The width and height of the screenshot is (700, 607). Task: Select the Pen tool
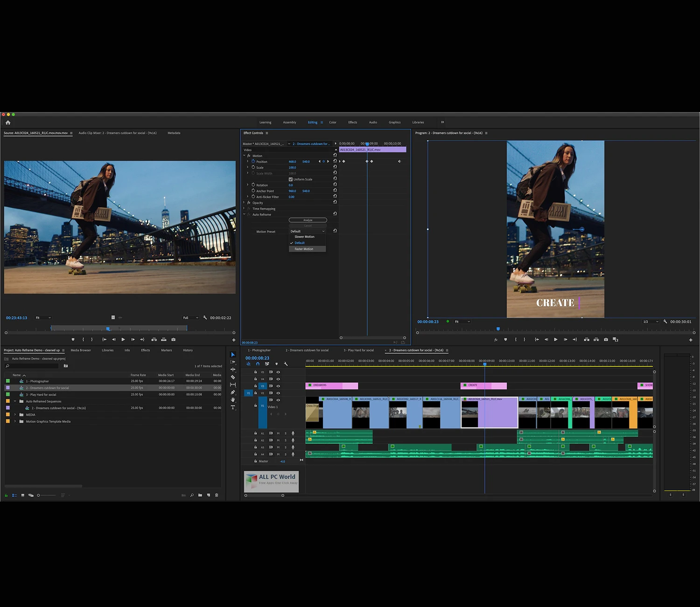(x=233, y=392)
